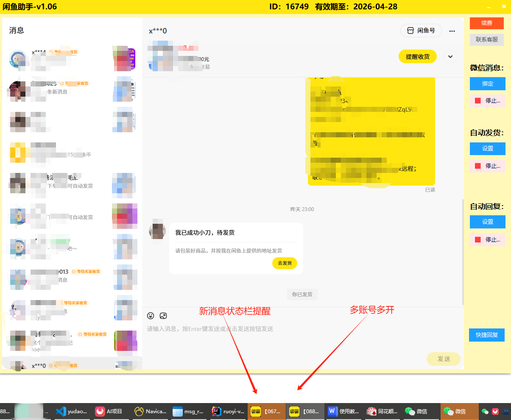511x420 pixels.
Task: Click the x***4 product thumbnail
Action: click(124, 59)
